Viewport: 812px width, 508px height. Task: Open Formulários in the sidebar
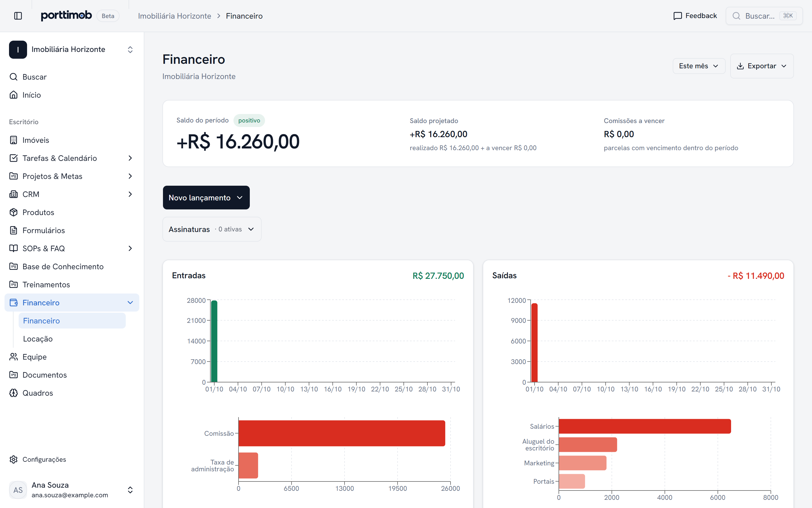point(72,230)
